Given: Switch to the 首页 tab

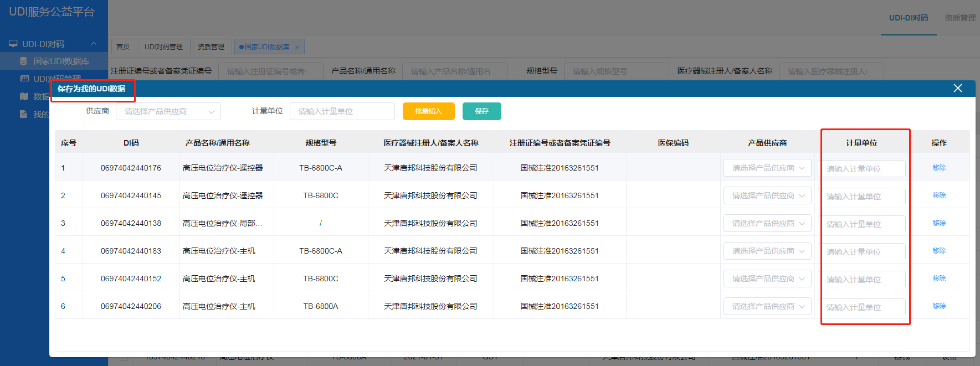Looking at the screenshot, I should (x=123, y=47).
